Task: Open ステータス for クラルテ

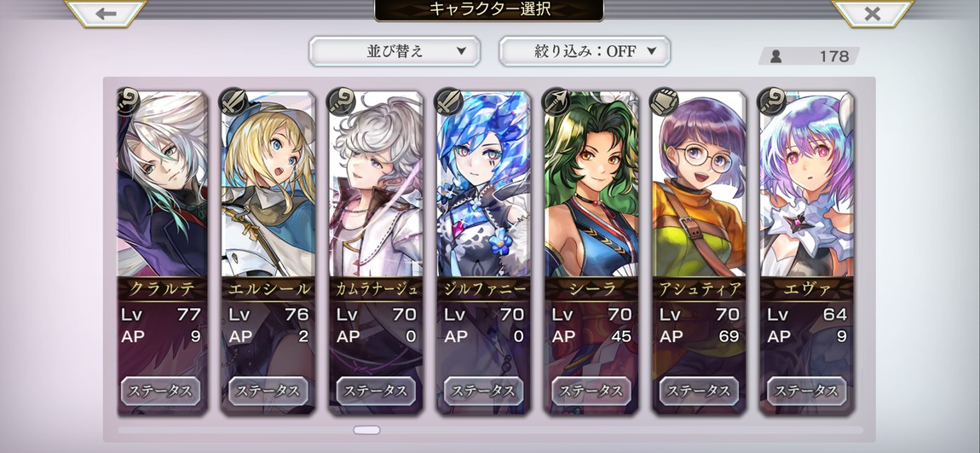Action: pyautogui.click(x=160, y=391)
